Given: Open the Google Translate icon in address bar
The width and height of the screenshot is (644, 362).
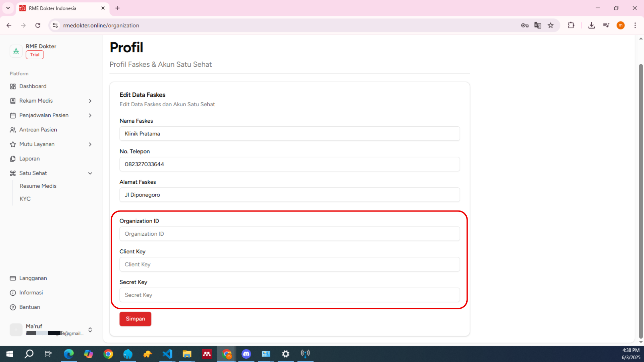Looking at the screenshot, I should pos(538,25).
